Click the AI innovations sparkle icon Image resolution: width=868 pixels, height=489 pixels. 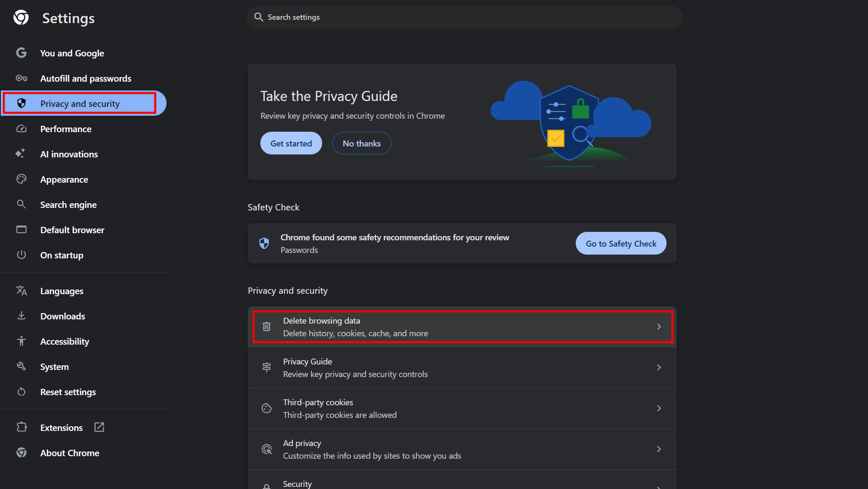tap(21, 154)
